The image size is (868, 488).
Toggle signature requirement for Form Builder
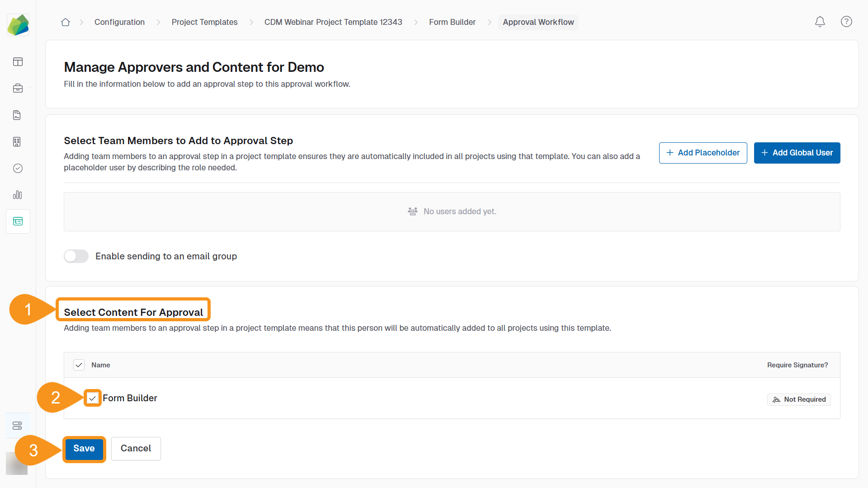(x=799, y=399)
